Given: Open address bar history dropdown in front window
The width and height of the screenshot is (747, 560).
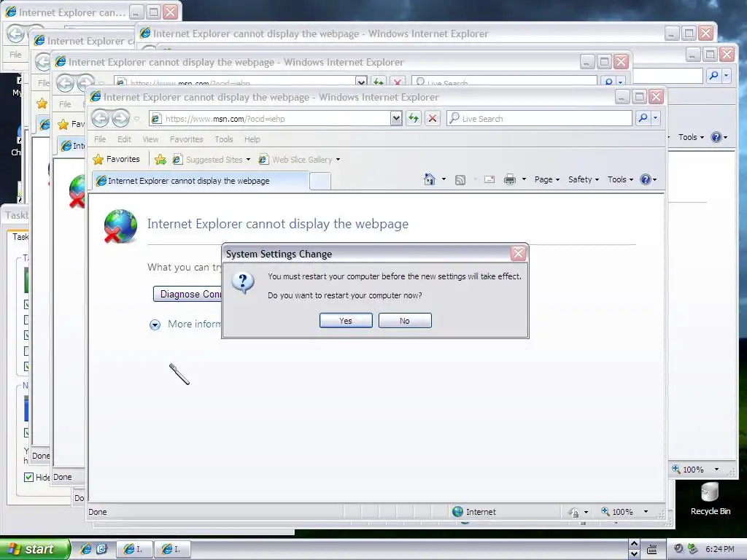Looking at the screenshot, I should point(396,119).
